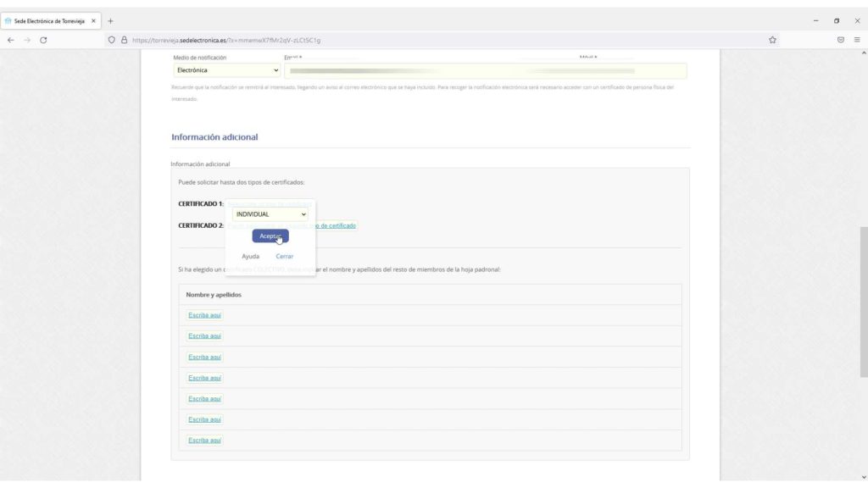The image size is (868, 488).
Task: Confirm selection with Aceptar button
Action: (270, 236)
